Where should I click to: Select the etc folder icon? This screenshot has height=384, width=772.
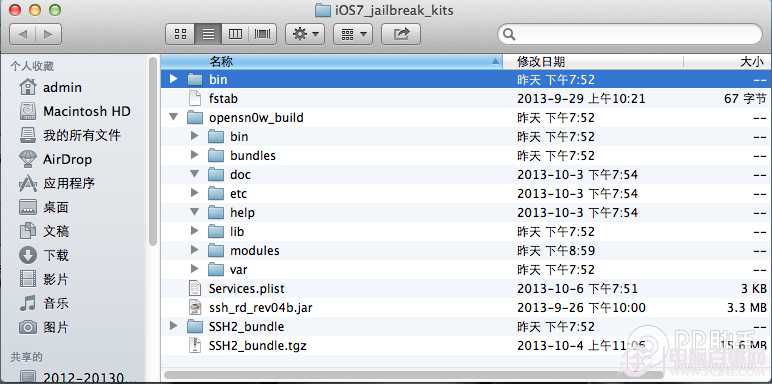216,193
